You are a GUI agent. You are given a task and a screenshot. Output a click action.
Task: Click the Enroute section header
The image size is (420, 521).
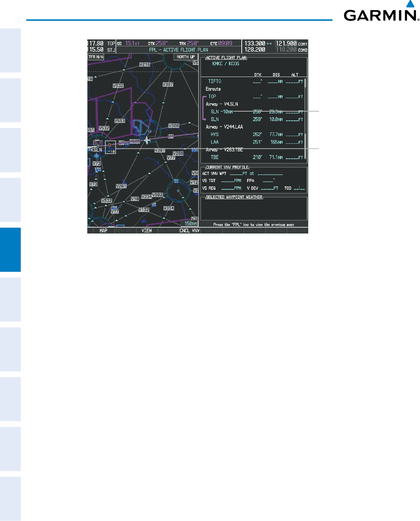click(213, 89)
